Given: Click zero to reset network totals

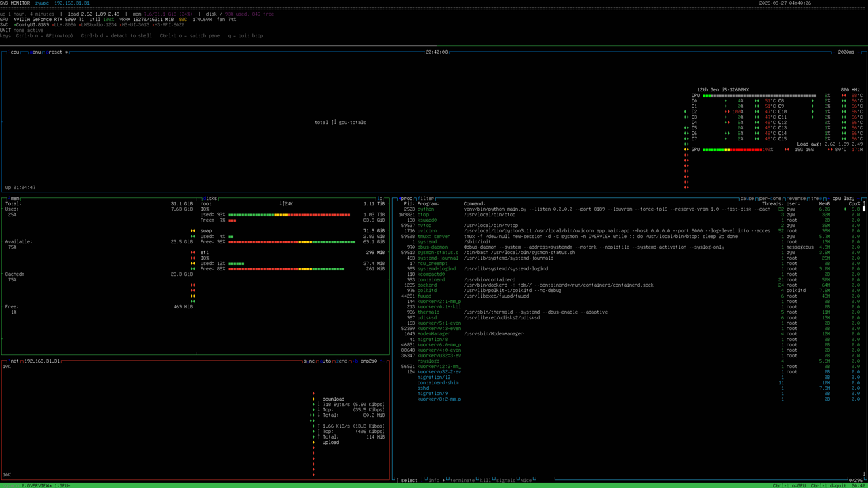Looking at the screenshot, I should pyautogui.click(x=342, y=361).
